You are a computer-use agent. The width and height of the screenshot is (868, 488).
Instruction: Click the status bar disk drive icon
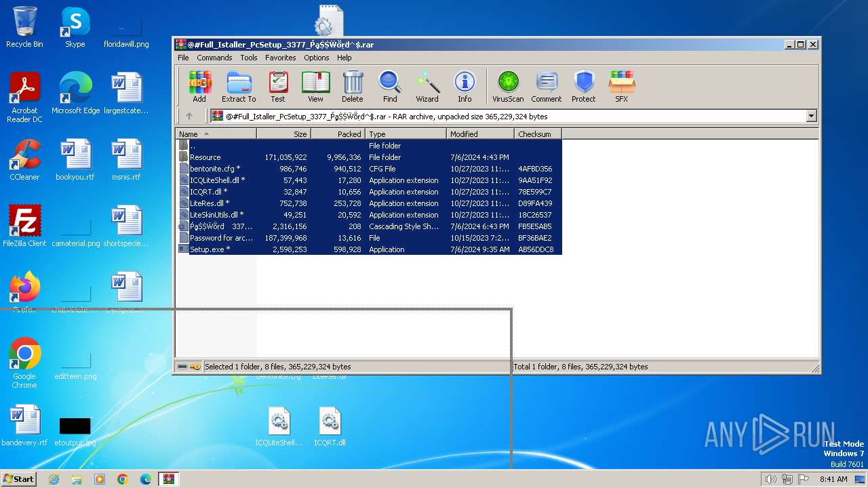tap(182, 367)
